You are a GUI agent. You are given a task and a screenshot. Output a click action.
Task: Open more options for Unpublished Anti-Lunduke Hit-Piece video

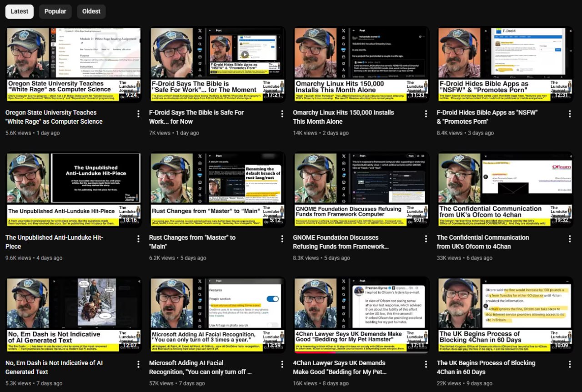tap(138, 239)
